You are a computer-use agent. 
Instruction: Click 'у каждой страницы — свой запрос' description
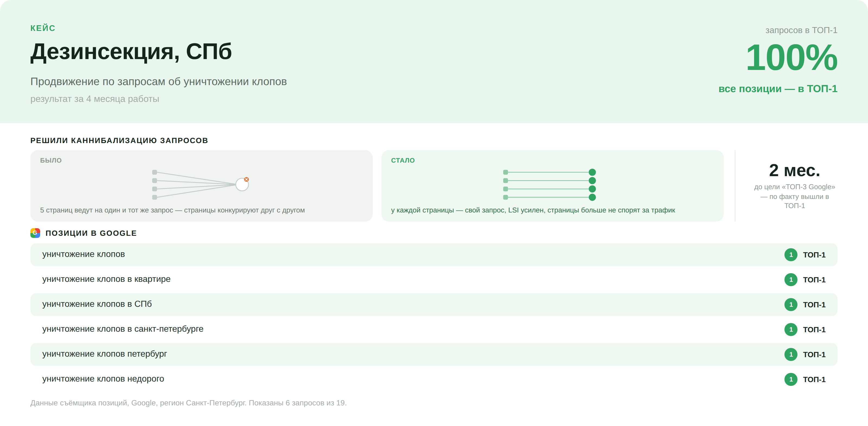(533, 211)
